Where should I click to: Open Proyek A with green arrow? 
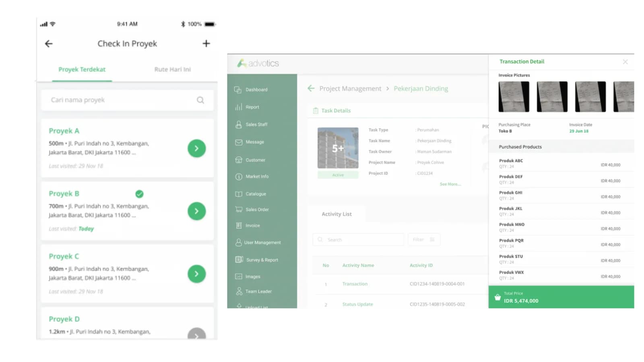point(196,148)
